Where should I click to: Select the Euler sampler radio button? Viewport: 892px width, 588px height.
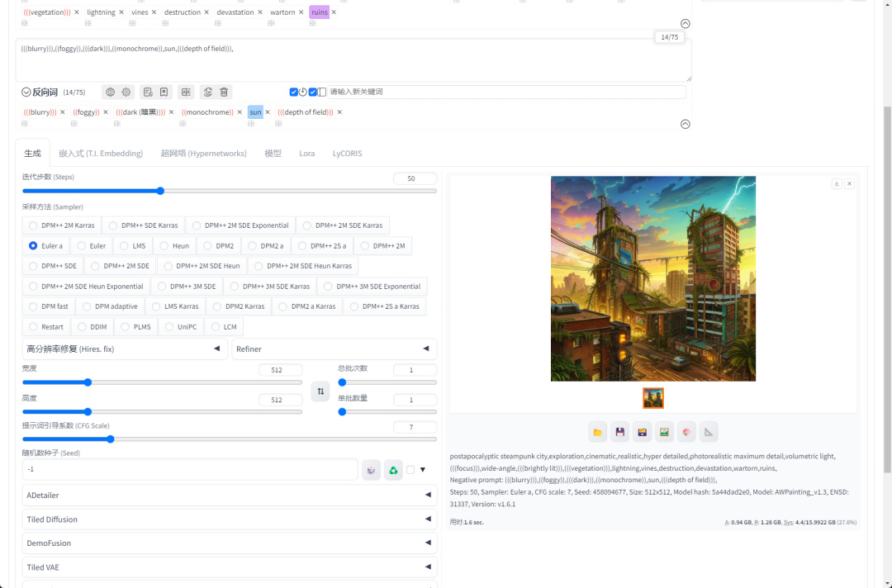click(92, 245)
